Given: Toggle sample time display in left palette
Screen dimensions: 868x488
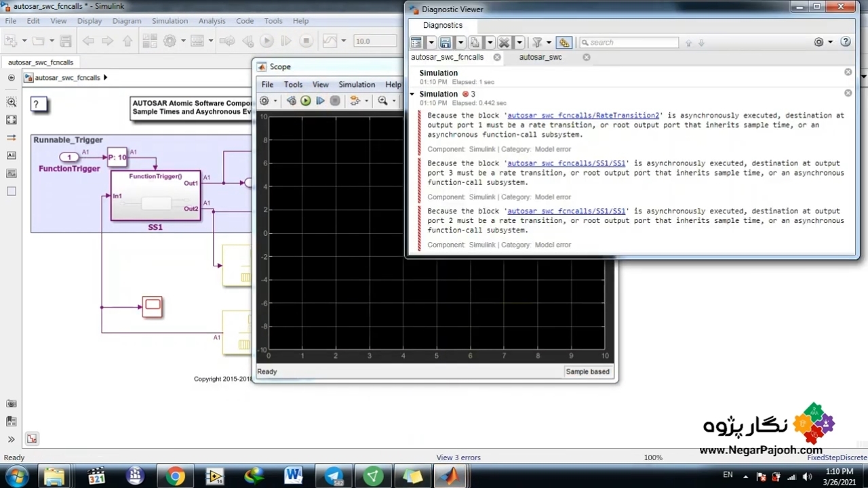Looking at the screenshot, I should (12, 138).
